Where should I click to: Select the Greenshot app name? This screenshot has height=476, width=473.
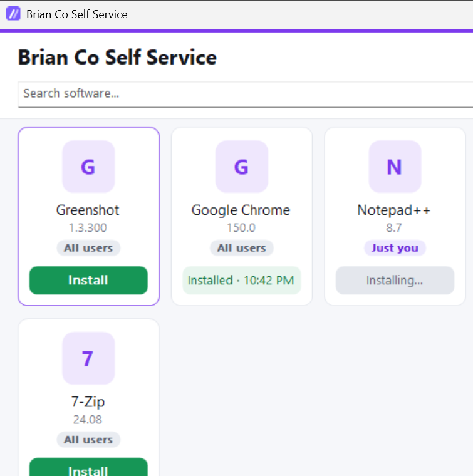point(88,210)
